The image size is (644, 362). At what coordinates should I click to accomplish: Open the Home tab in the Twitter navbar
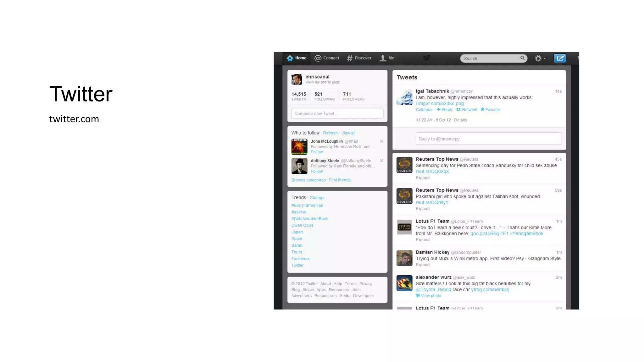pos(296,58)
